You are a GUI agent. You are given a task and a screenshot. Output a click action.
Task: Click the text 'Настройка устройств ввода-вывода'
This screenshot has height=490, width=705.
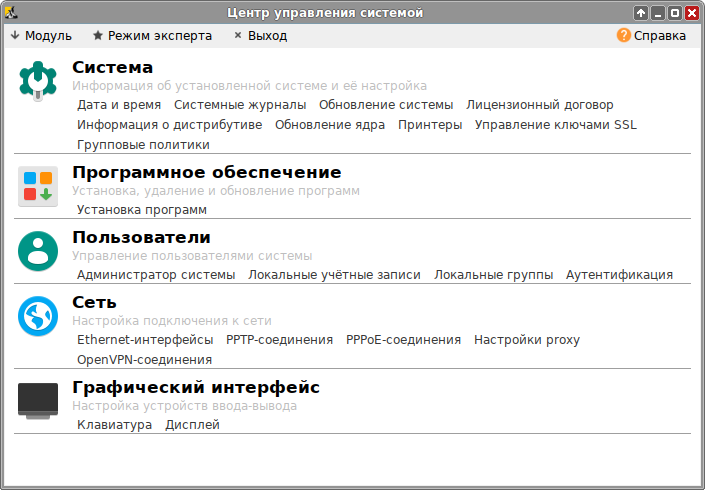184,406
